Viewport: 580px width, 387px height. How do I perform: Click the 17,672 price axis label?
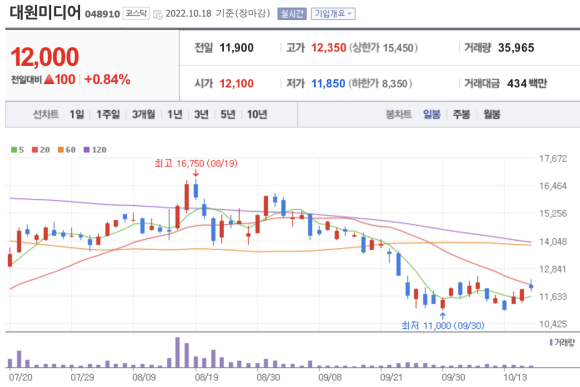click(553, 159)
